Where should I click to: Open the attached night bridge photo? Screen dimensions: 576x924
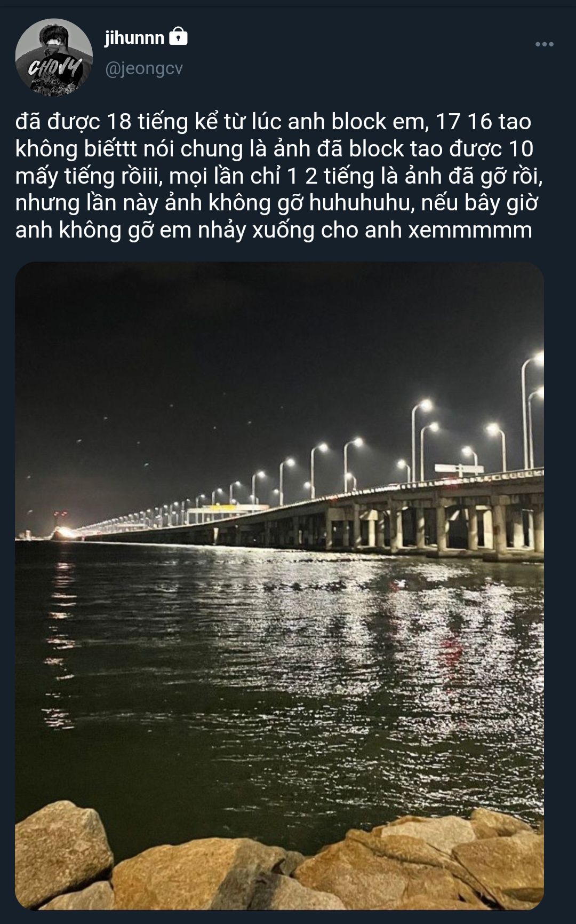coord(279,586)
